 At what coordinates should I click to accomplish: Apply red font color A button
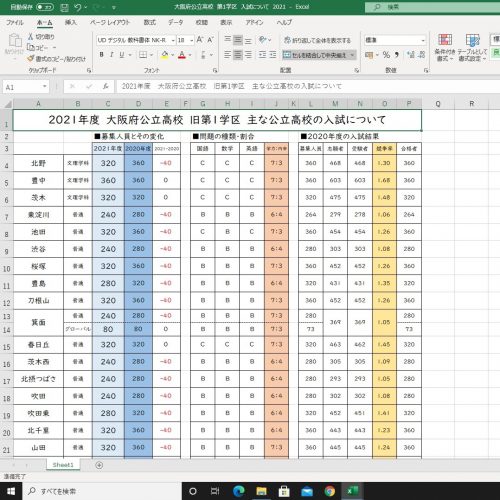pos(182,55)
